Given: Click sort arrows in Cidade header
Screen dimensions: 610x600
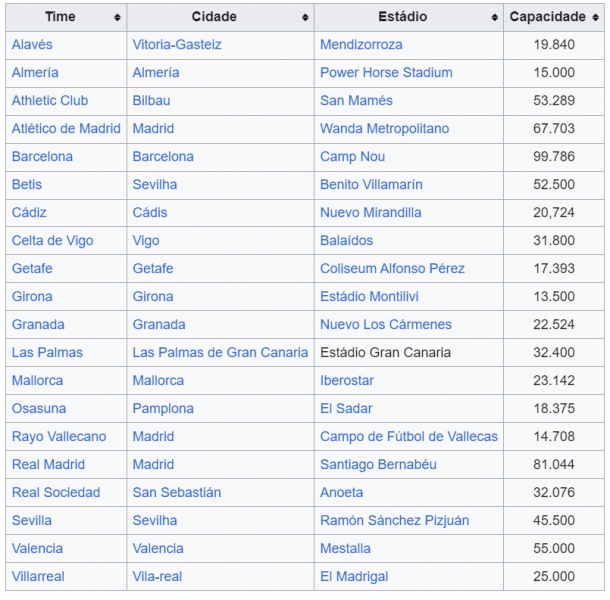Looking at the screenshot, I should pos(305,18).
